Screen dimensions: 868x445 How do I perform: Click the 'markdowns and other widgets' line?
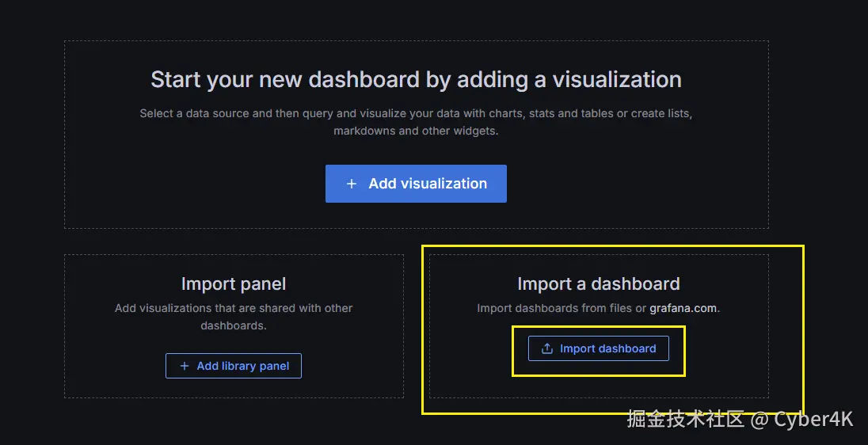tap(416, 131)
